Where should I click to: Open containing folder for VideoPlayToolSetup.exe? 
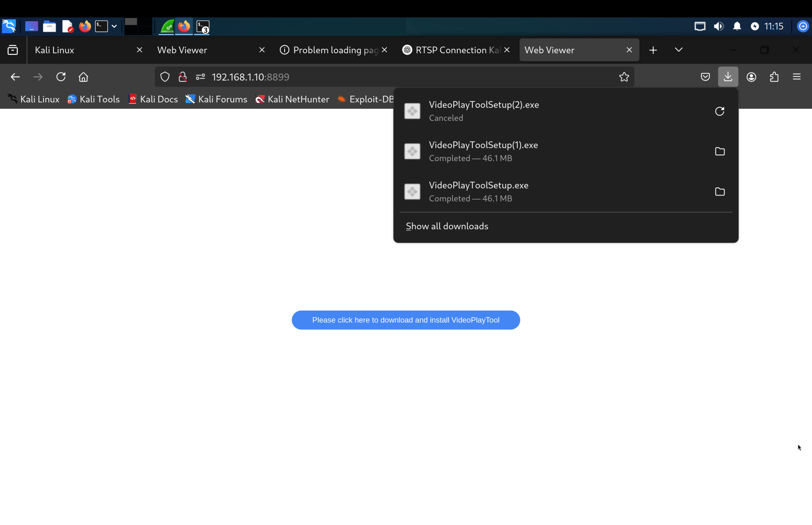coord(719,192)
